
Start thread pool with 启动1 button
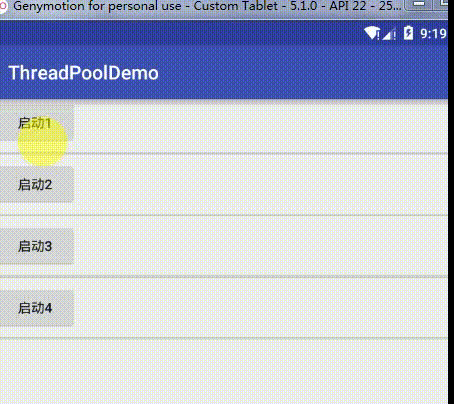(x=36, y=123)
